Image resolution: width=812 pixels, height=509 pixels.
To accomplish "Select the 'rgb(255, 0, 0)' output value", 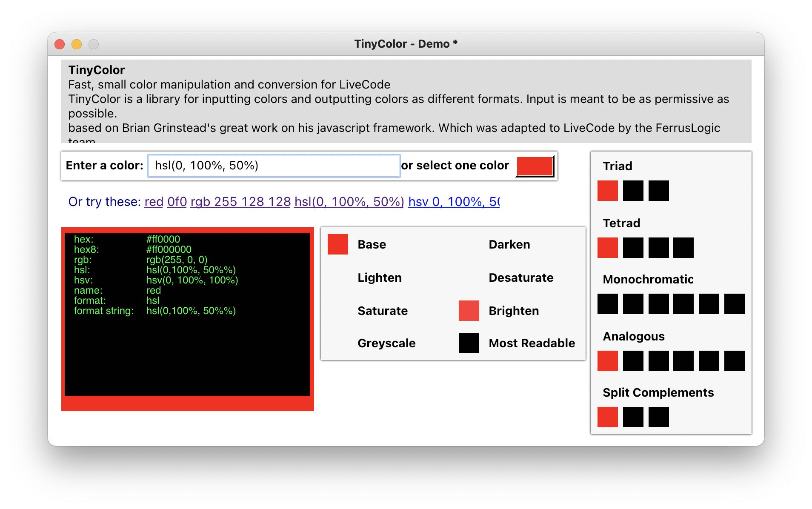I will click(x=177, y=260).
